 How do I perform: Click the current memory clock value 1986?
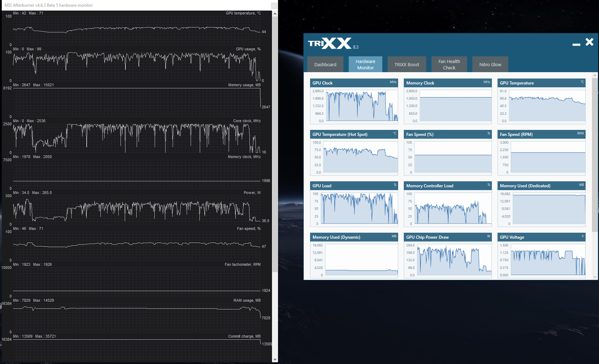pos(266,181)
